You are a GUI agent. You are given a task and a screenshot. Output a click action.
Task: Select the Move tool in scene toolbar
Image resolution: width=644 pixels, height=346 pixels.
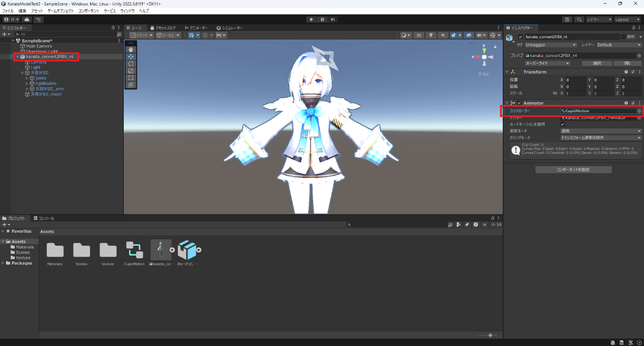click(131, 56)
